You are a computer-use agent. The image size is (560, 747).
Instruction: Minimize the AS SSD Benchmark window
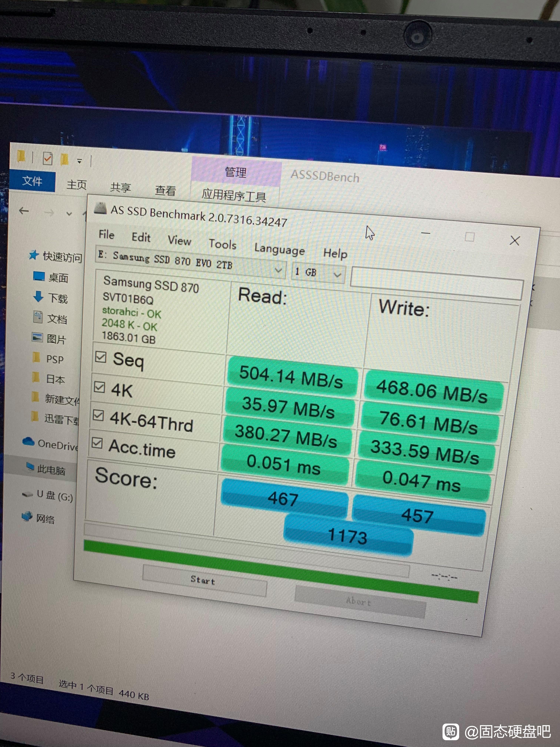[x=426, y=233]
